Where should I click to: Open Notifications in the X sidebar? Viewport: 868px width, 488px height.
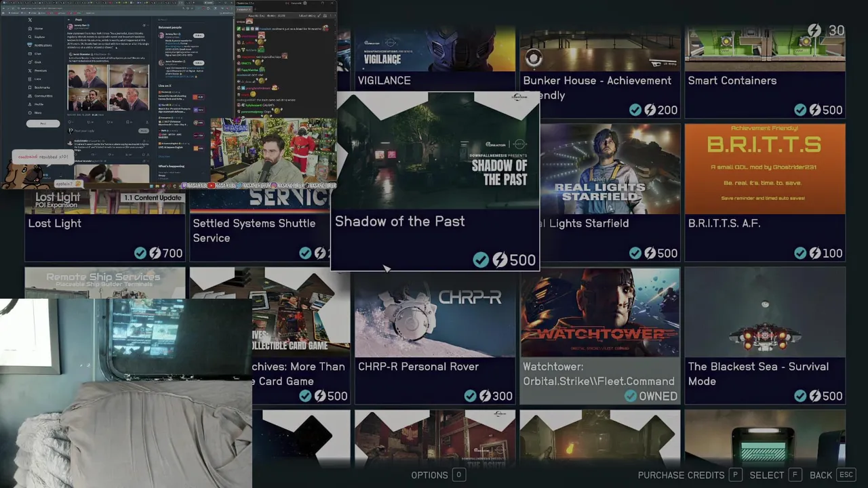[x=39, y=45]
